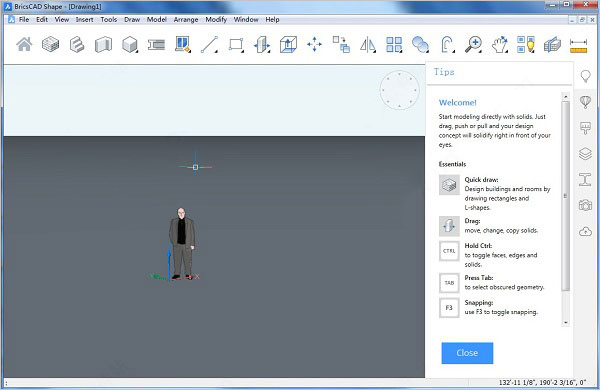Open the Layers side panel
Screen dimensions: 600x390
585,154
